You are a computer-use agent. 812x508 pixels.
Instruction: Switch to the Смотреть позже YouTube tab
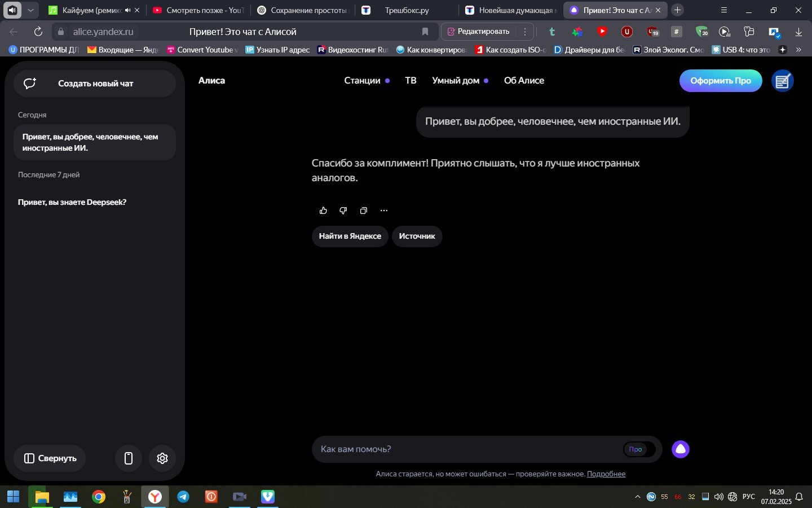tap(198, 10)
